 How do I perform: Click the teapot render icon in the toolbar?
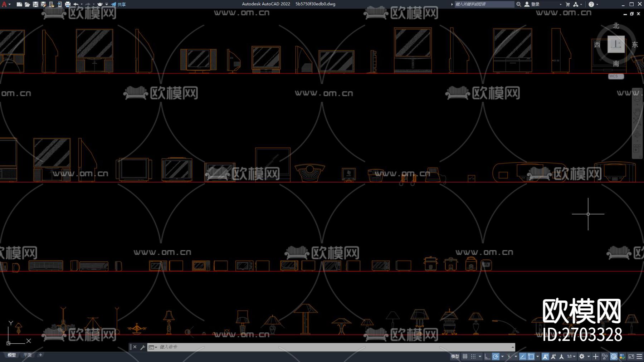coord(100,4)
